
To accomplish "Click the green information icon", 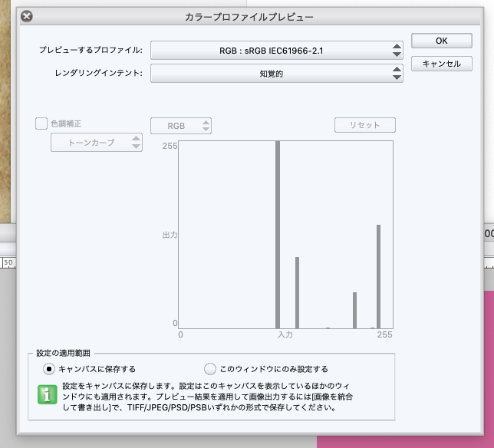I will coord(48,394).
